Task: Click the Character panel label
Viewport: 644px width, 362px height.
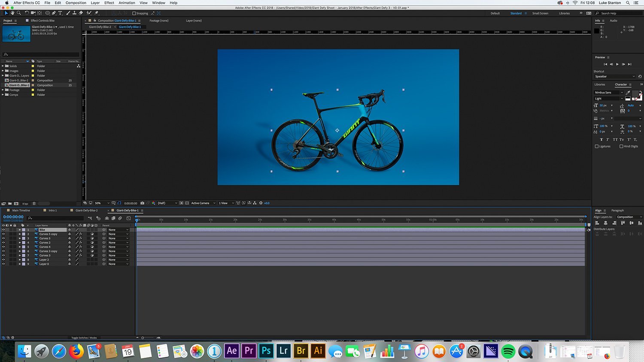Action: pos(621,84)
